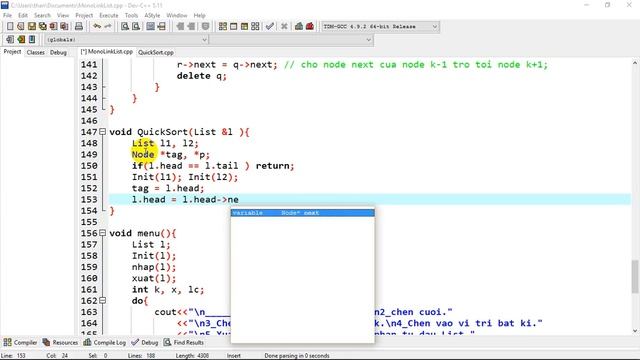Image resolution: width=640 pixels, height=360 pixels.
Task: Click line 153 text 'l.head = l.head->ne'
Action: point(185,200)
